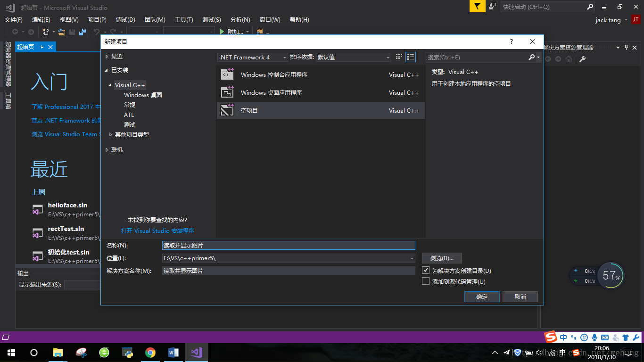Expand Other Project Types node

pos(111,134)
